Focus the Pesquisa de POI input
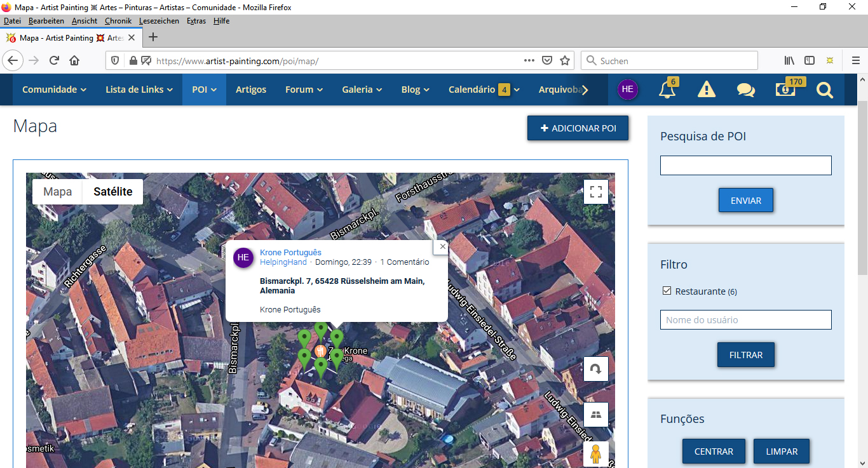Viewport: 868px width, 468px height. point(746,165)
